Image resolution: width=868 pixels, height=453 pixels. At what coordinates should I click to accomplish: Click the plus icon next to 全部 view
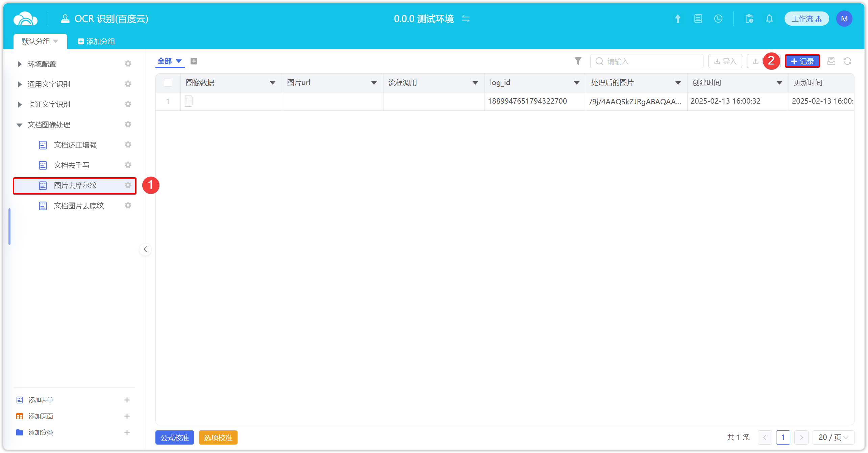194,61
